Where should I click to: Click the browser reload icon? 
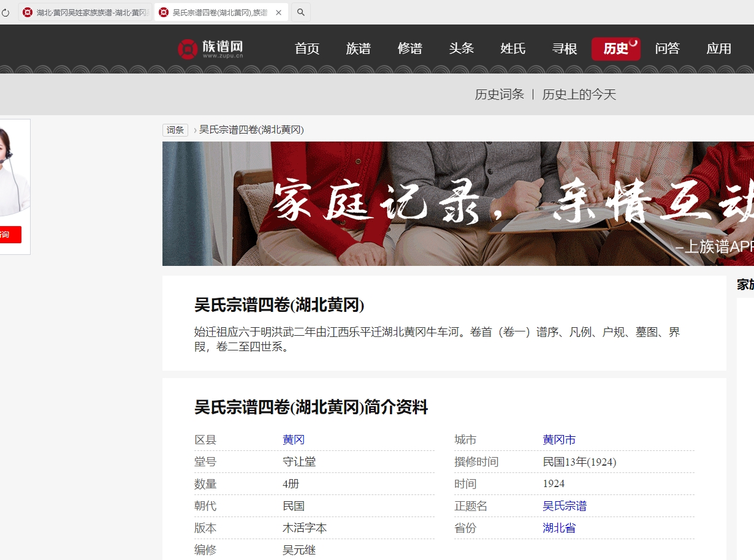6,12
